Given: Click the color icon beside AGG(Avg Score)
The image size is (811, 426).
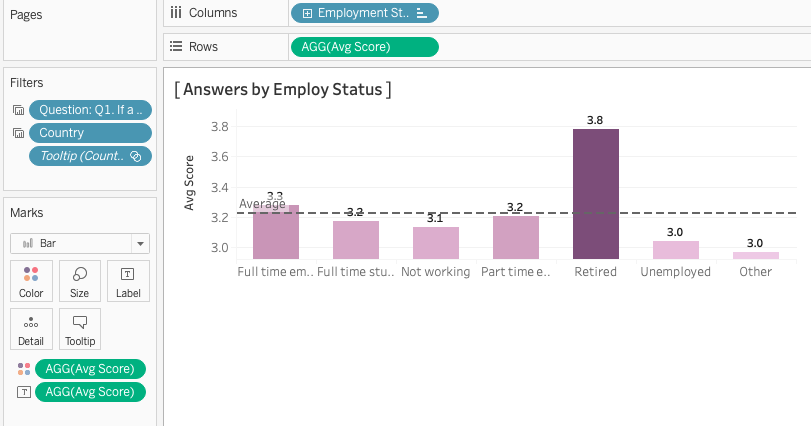Looking at the screenshot, I should click(23, 369).
